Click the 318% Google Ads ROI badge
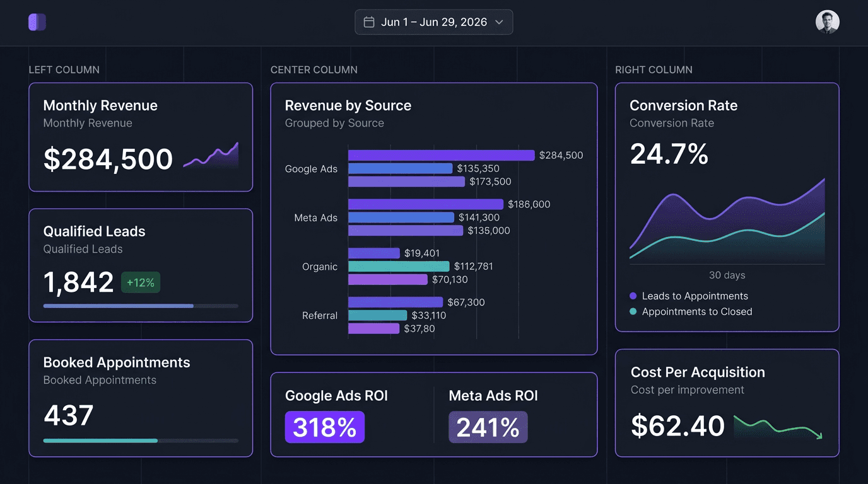This screenshot has width=868, height=484. click(x=325, y=427)
